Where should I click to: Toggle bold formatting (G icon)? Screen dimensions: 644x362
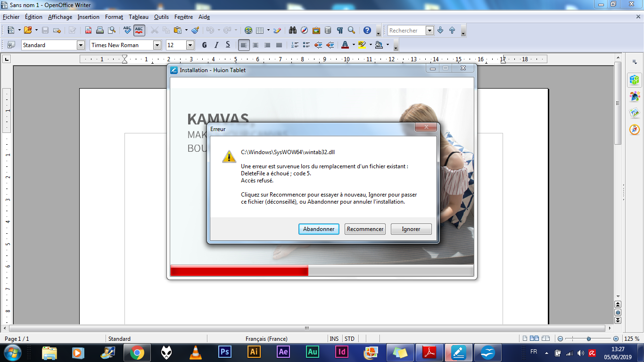pyautogui.click(x=204, y=45)
